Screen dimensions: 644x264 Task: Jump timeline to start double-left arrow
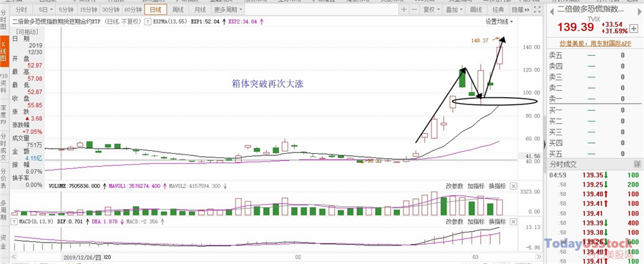[x=14, y=257]
